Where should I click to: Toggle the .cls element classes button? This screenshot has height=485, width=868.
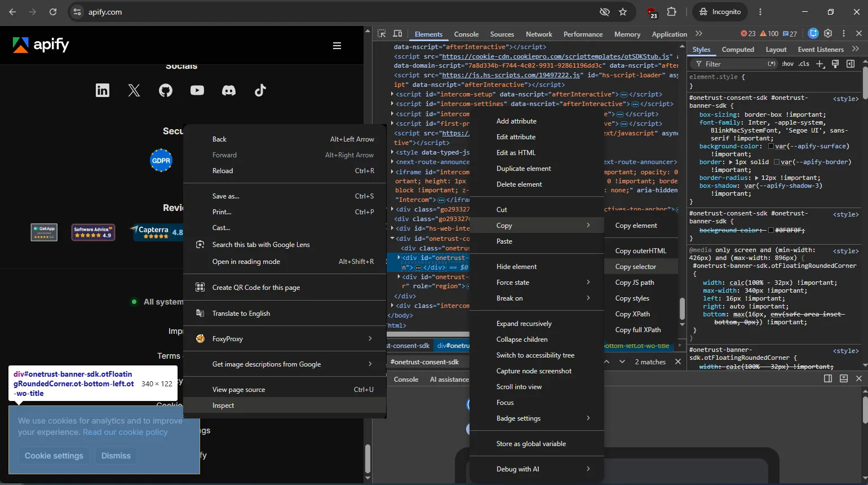point(804,64)
